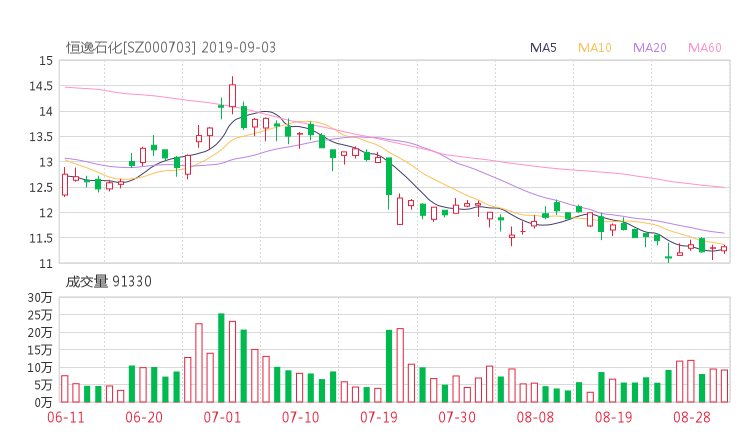The height and width of the screenshot is (440, 740).
Task: Click the 07-01 date axis label
Action: tap(222, 417)
